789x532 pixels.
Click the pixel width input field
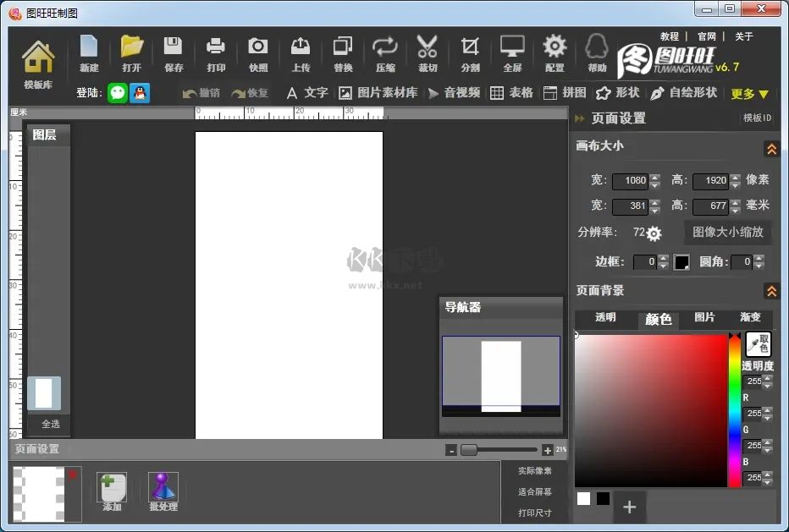point(630,180)
